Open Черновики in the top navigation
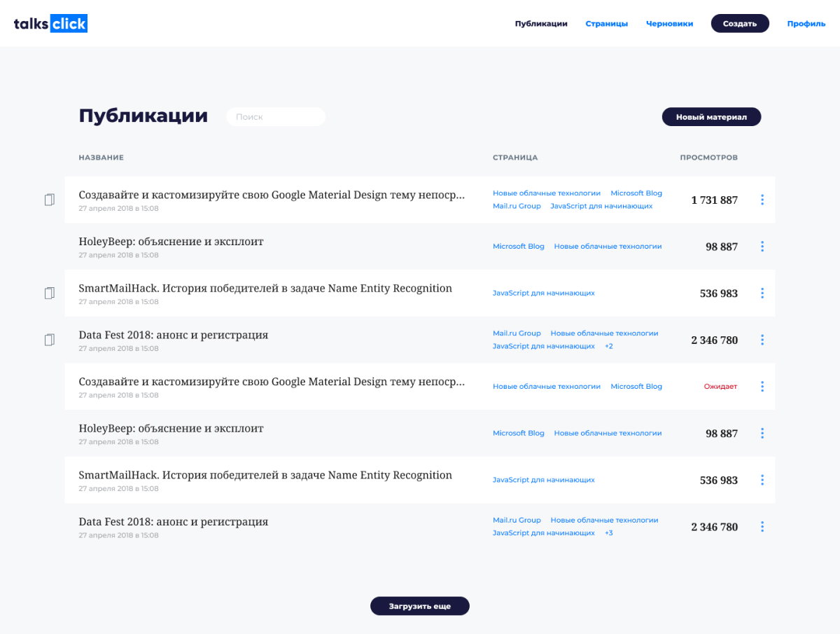Viewport: 840px width, 634px height. [670, 24]
